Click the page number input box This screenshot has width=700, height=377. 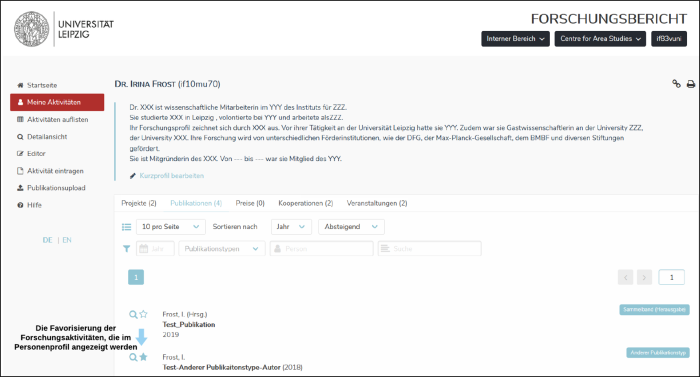[x=671, y=277]
